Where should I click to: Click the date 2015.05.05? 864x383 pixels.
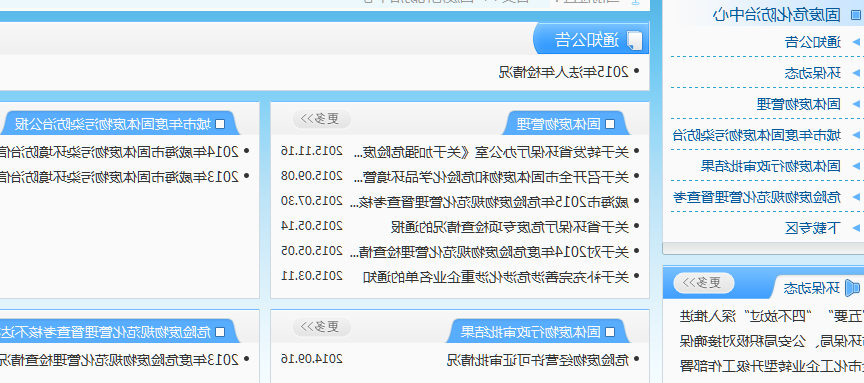312,251
